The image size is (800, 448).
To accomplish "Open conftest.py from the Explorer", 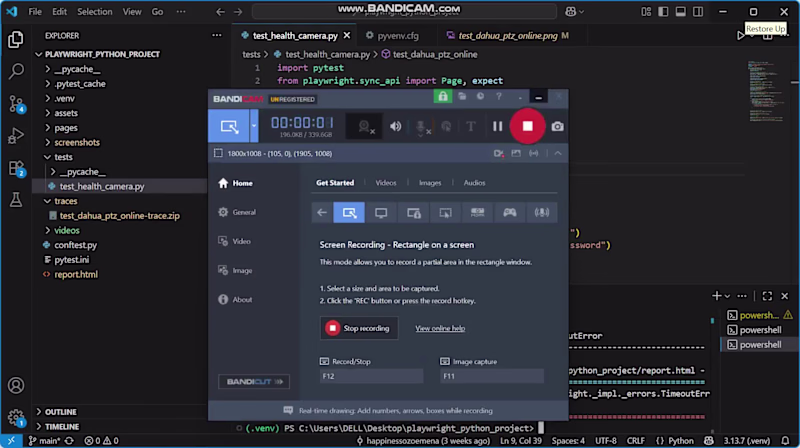I will [76, 245].
